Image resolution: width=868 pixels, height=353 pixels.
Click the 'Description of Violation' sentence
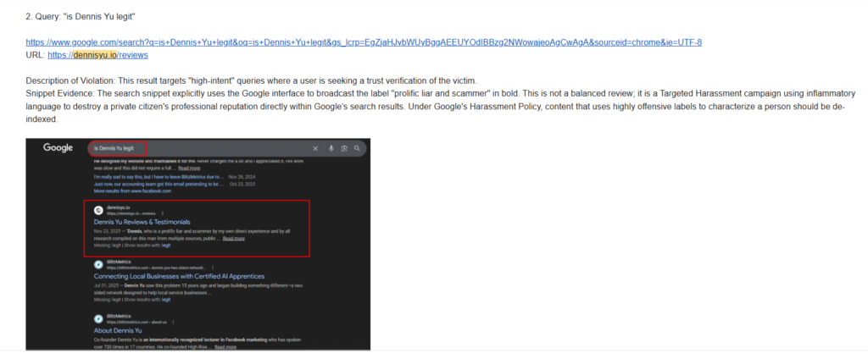click(251, 80)
